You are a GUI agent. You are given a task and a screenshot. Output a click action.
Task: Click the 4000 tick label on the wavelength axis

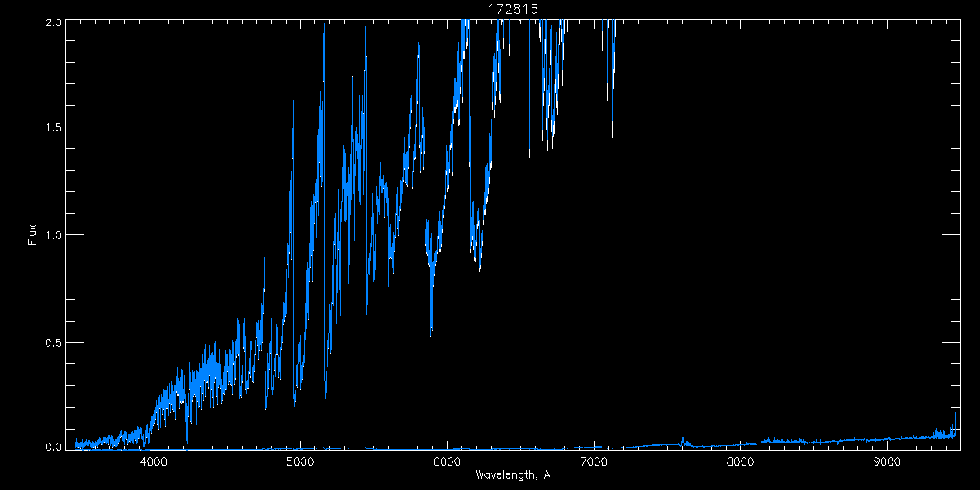pyautogui.click(x=154, y=462)
